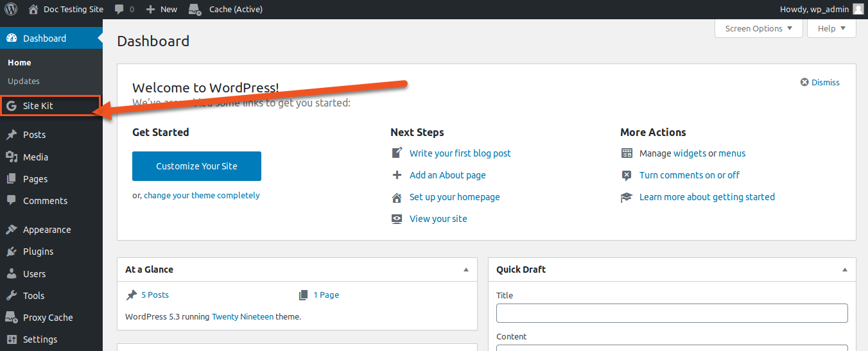This screenshot has height=351, width=868.
Task: Click the WordPress logo in admin bar
Action: pos(12,9)
